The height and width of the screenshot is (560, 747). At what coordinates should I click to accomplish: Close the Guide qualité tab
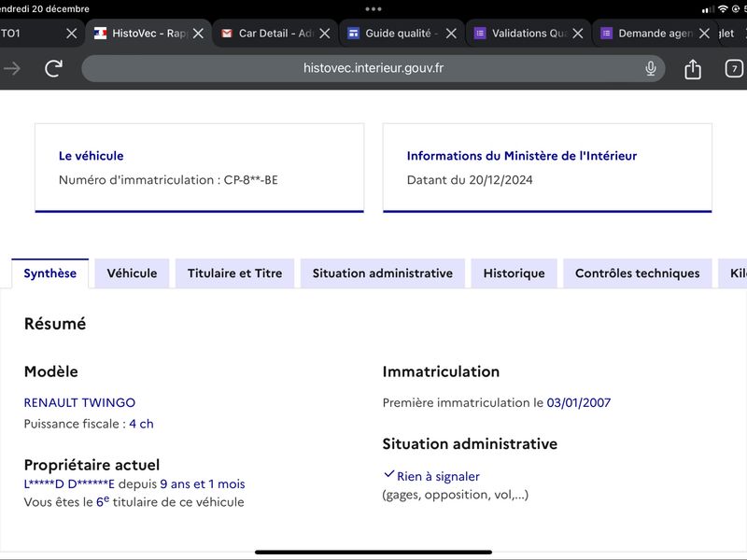click(x=451, y=34)
